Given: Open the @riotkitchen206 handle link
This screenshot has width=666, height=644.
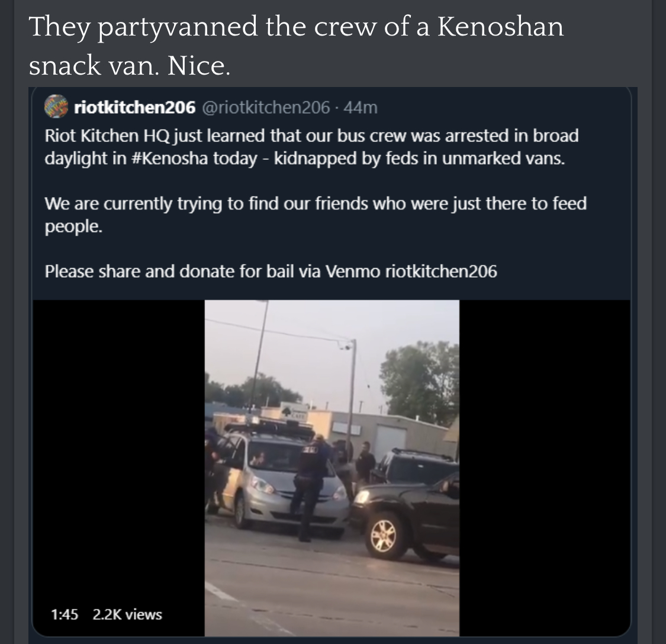Looking at the screenshot, I should 265,108.
